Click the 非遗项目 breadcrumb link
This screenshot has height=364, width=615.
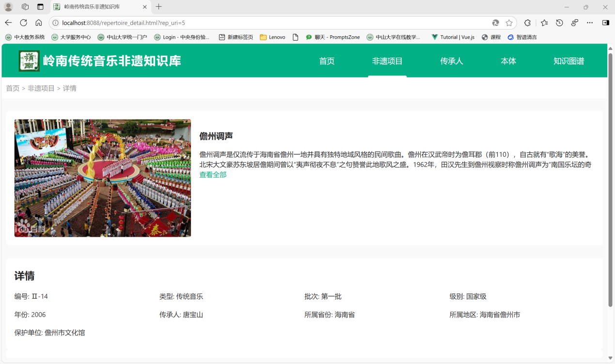(x=41, y=88)
